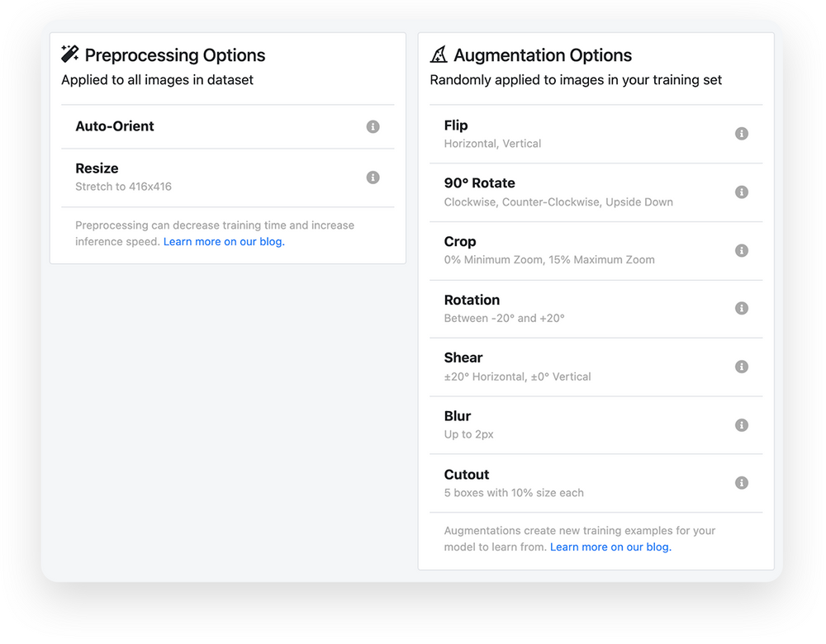Viewport: 826px width, 644px height.
Task: Follow the Learn more link under Augmentations
Action: tap(610, 547)
